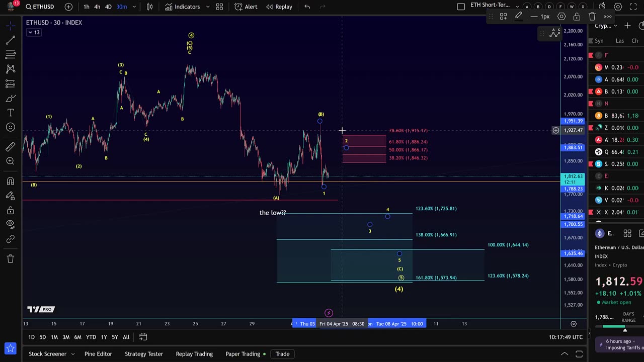Expand the 13 indicators legend toggle
This screenshot has height=362, width=644.
coord(34,32)
